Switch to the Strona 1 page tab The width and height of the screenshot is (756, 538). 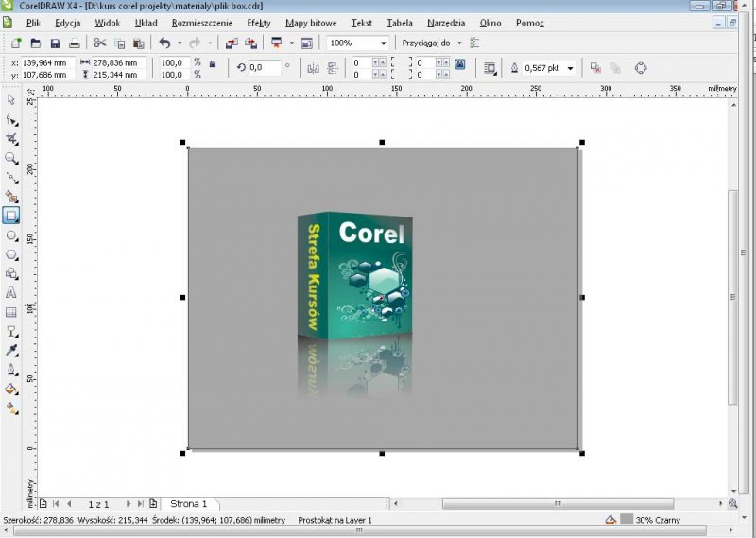click(188, 504)
